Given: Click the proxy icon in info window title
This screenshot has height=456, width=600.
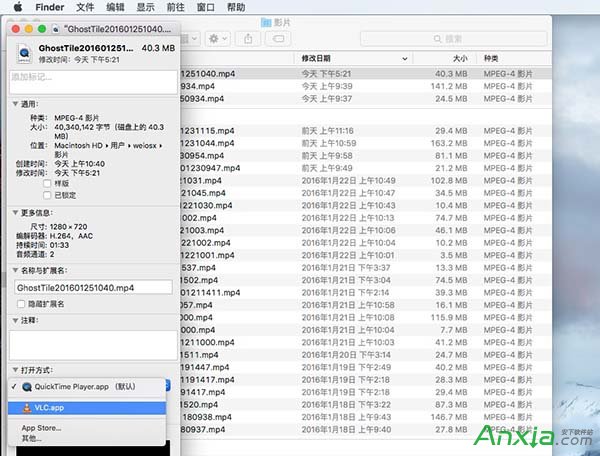Looking at the screenshot, I should coord(56,29).
